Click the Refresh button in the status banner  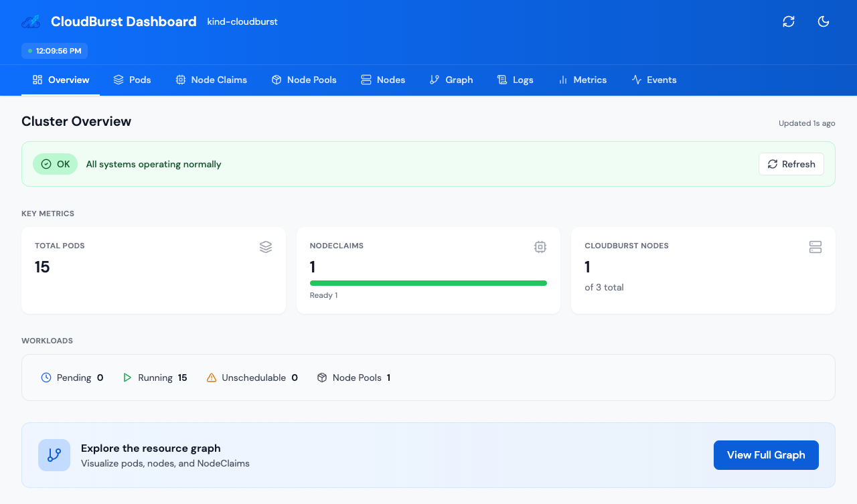pos(791,163)
